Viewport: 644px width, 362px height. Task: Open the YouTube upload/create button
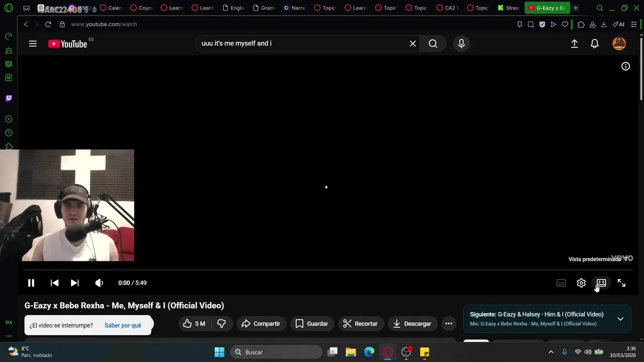pos(574,44)
